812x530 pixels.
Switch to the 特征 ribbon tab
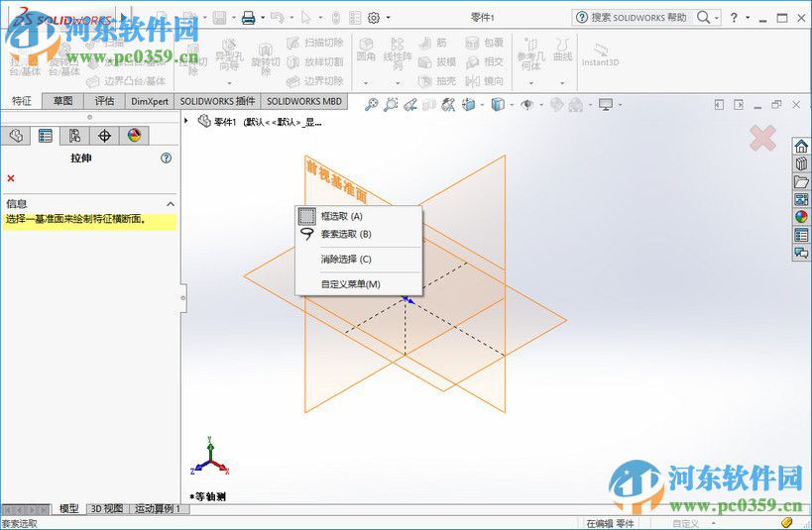[21, 101]
